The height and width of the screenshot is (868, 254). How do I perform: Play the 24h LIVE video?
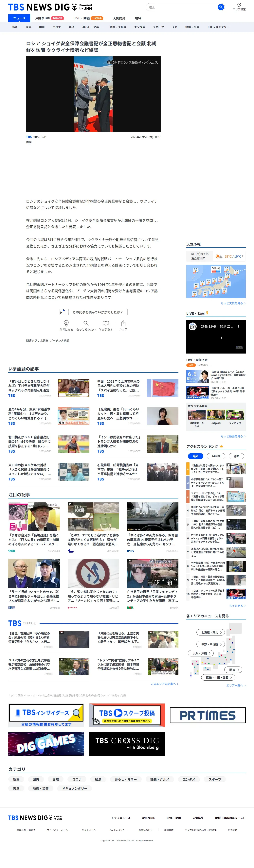(216, 337)
